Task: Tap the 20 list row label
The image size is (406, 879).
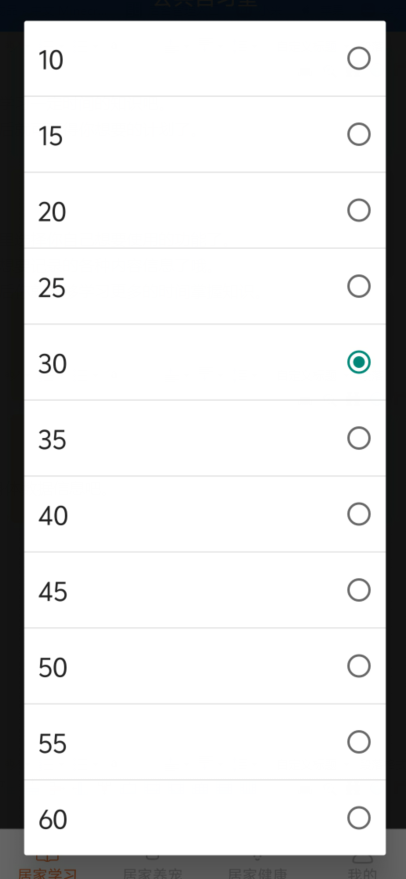Action: click(52, 212)
